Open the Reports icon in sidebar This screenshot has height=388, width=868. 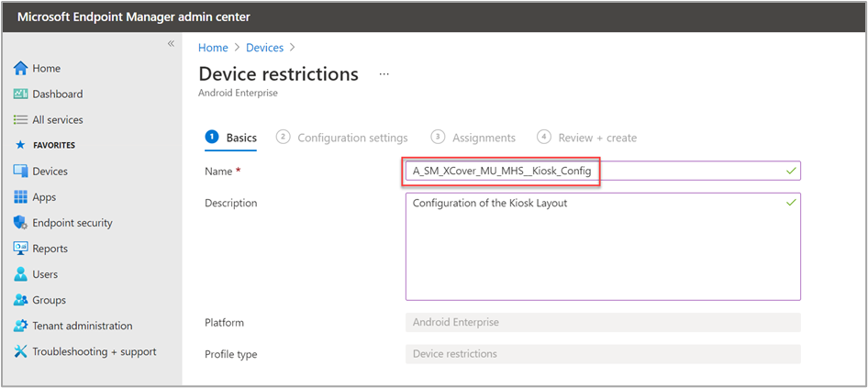click(21, 249)
